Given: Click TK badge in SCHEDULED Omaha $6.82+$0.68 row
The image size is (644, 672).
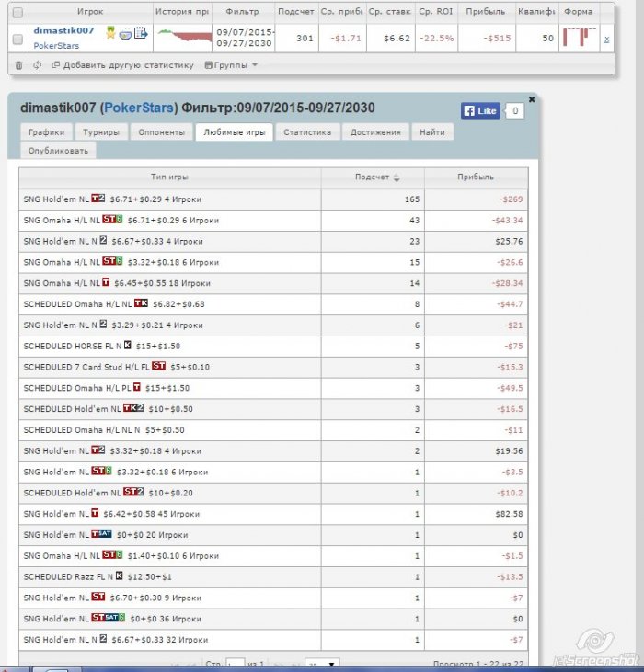Looking at the screenshot, I should coord(141,303).
